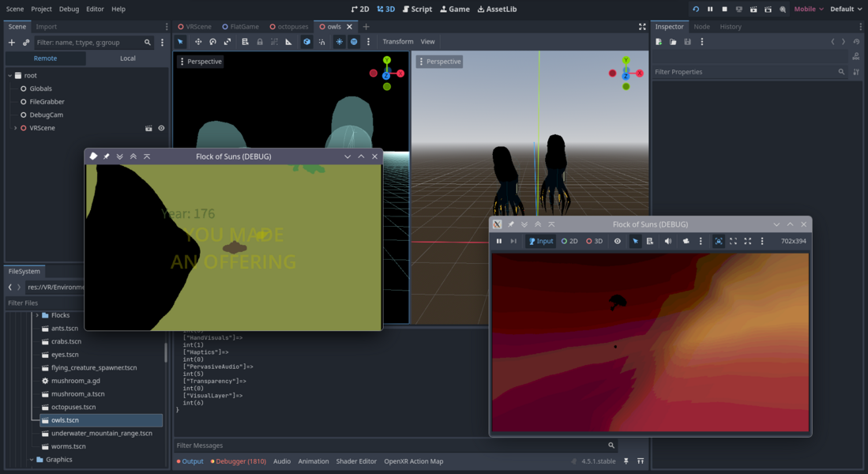This screenshot has height=474, width=868.
Task: Select the arrow Select mode tool
Action: pos(180,41)
